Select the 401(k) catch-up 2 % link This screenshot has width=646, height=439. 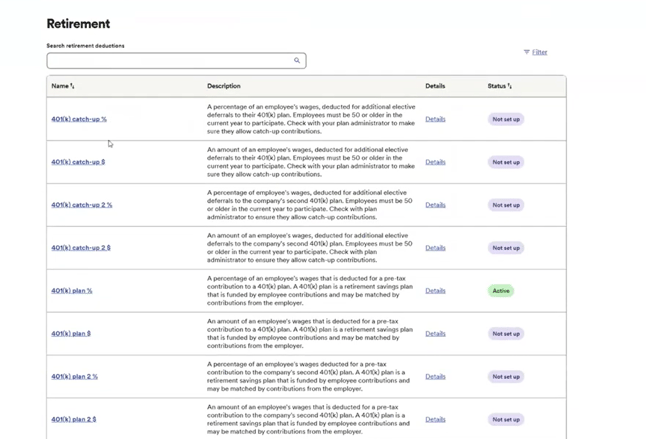coord(82,205)
